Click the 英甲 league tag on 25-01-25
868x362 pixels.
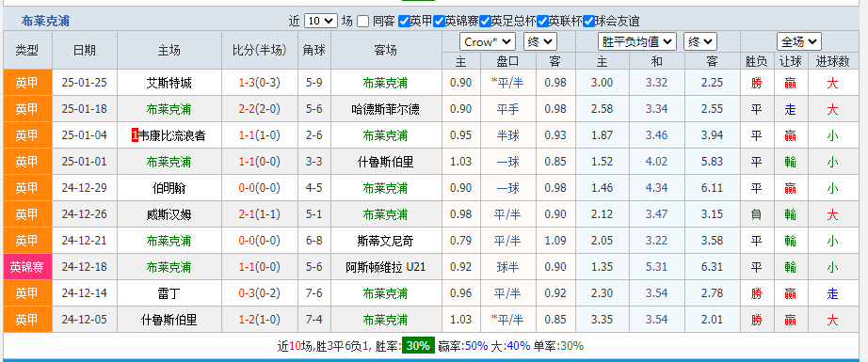pos(27,83)
